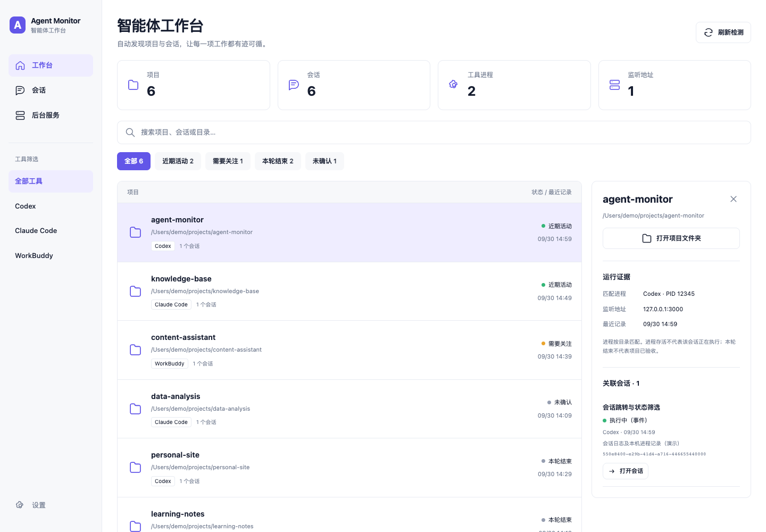Select 全部工具 filter
Viewport: 766px width, 532px height.
click(x=51, y=181)
